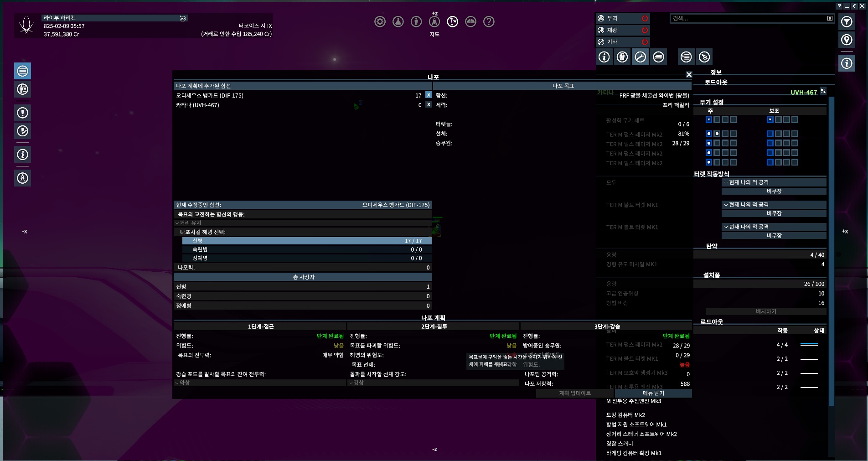Open the 강함 hull strength dropdown
868x461 pixels.
click(x=434, y=383)
